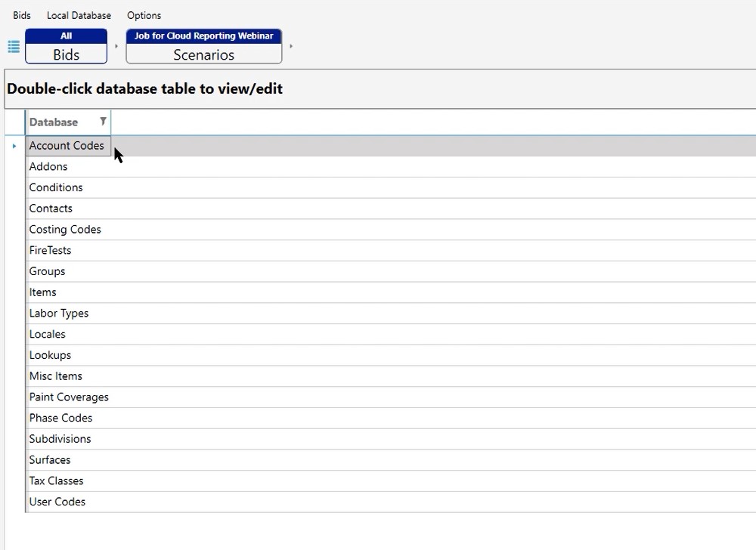Click the All Bids breadcrumb button
756x550 pixels.
coord(67,47)
